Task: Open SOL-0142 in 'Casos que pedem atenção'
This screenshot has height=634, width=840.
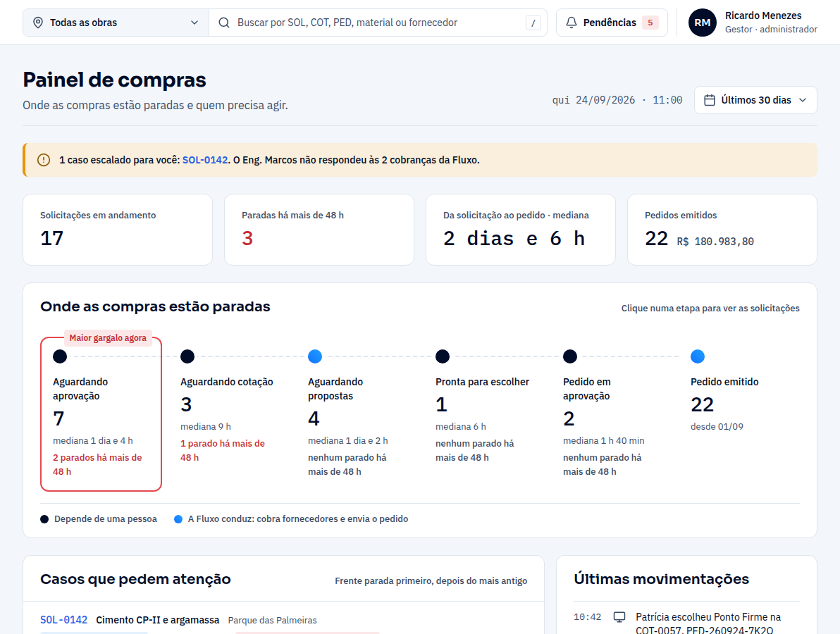Action: pos(63,620)
